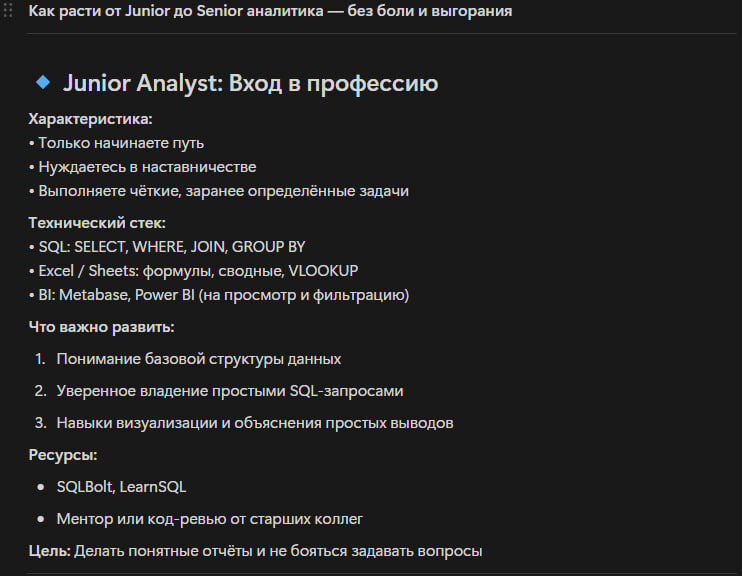Click the blue diamond icon in the heading
The height and width of the screenshot is (576, 742).
point(43,82)
